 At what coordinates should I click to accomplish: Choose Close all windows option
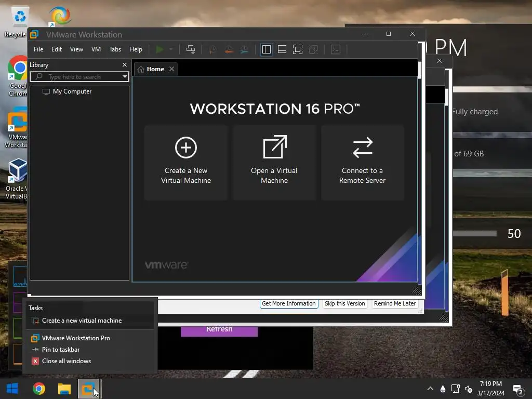pos(90,362)
